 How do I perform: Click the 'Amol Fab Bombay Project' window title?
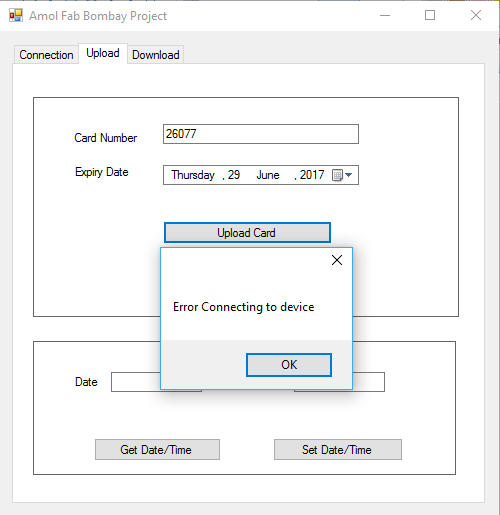pyautogui.click(x=98, y=16)
